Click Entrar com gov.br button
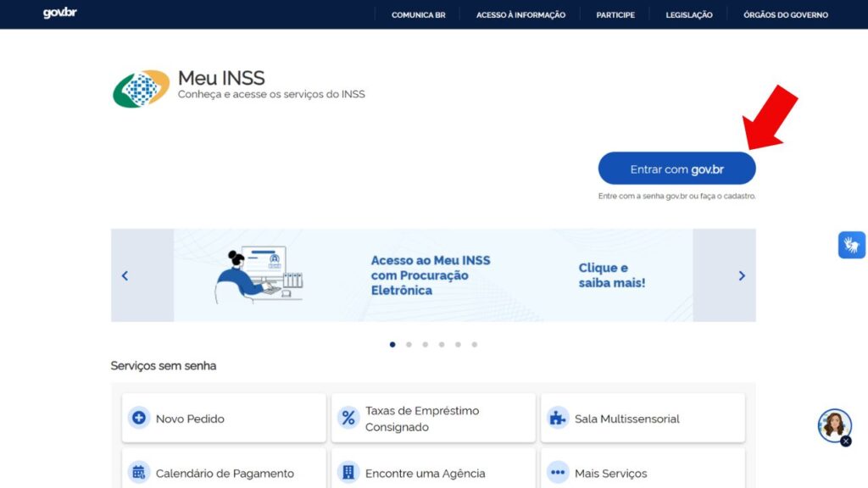 click(x=676, y=169)
